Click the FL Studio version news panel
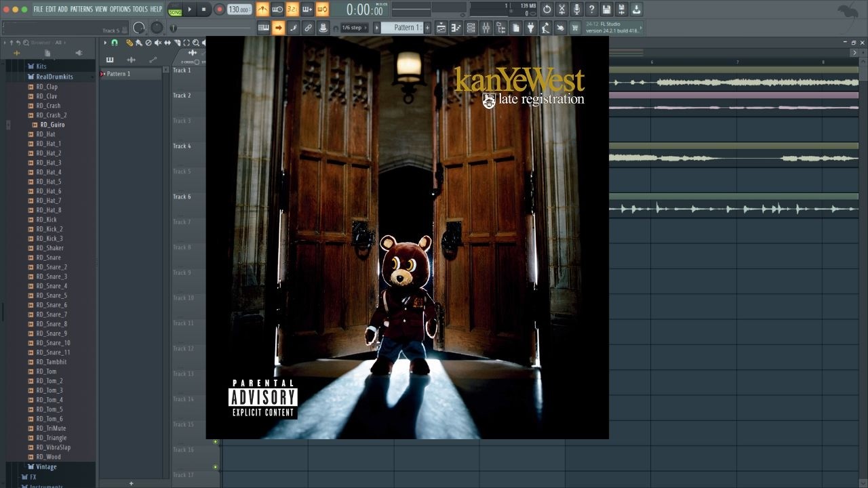The width and height of the screenshot is (868, 488). 614,28
